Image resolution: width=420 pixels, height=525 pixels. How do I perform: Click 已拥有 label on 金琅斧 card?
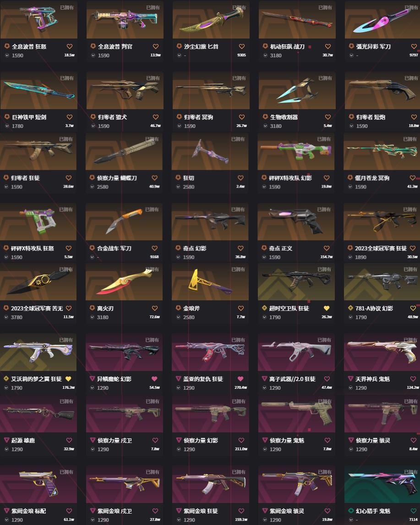pyautogui.click(x=238, y=269)
